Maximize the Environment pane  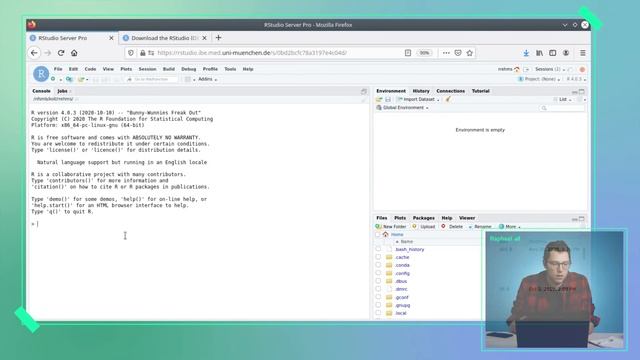coord(582,91)
